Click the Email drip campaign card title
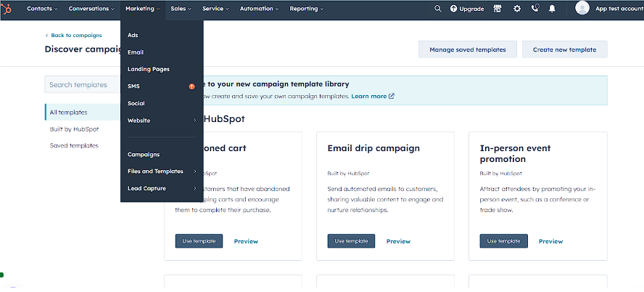The image size is (644, 292). pos(373,148)
